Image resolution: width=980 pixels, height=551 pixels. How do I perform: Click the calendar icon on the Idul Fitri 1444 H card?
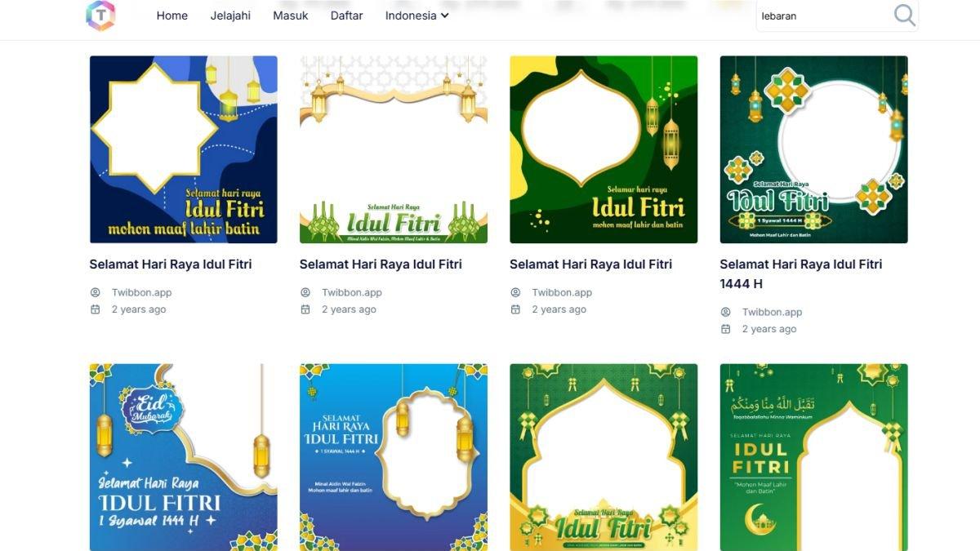(x=725, y=329)
